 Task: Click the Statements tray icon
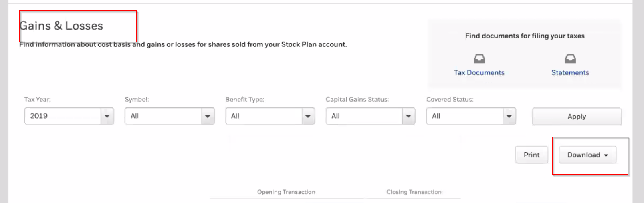(570, 59)
